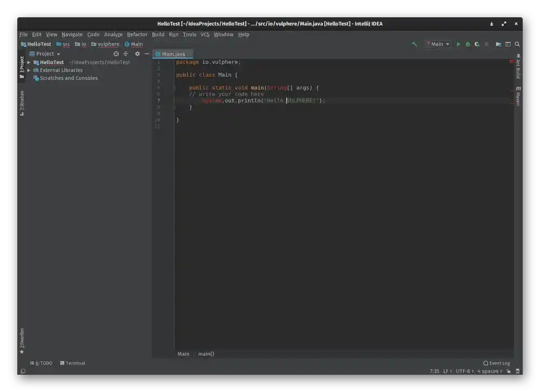Open the Tools menu
Viewport: 540px width, 392px height.
(x=190, y=35)
